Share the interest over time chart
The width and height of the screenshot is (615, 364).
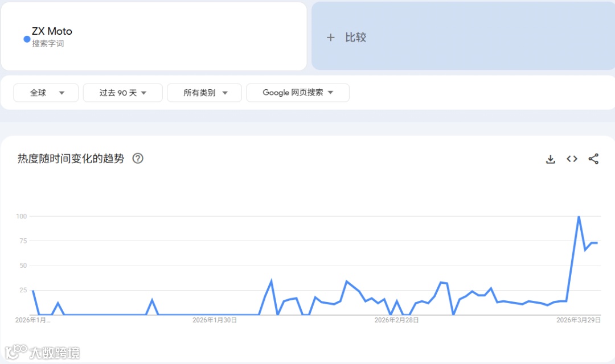click(x=593, y=159)
